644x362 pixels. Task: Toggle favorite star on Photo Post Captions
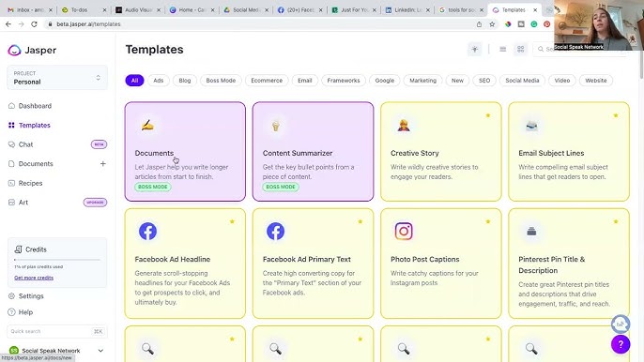click(x=488, y=221)
